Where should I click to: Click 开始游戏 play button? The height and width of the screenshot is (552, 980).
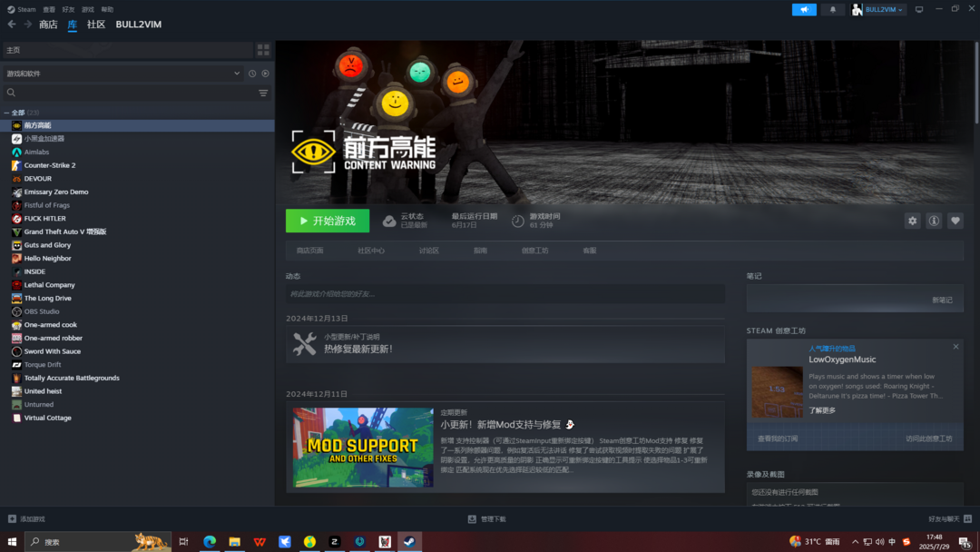point(328,221)
